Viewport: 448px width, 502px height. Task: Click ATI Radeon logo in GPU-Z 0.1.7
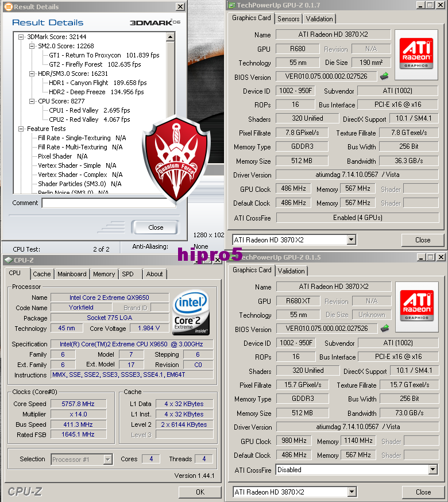point(416,53)
